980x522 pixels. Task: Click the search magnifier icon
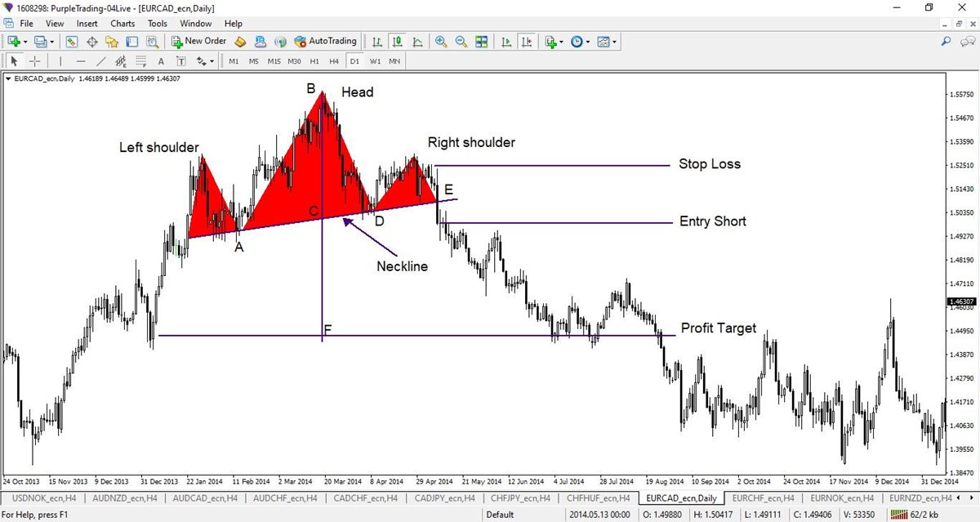947,41
